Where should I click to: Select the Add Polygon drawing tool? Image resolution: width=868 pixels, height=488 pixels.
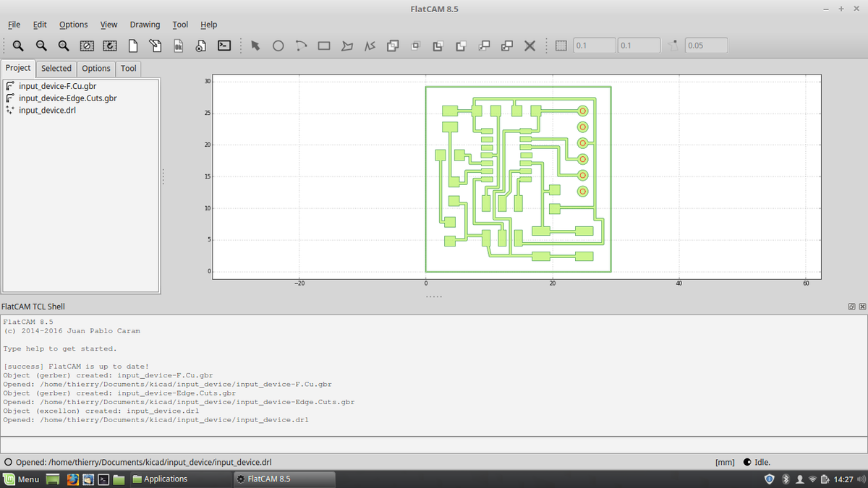[x=347, y=46]
